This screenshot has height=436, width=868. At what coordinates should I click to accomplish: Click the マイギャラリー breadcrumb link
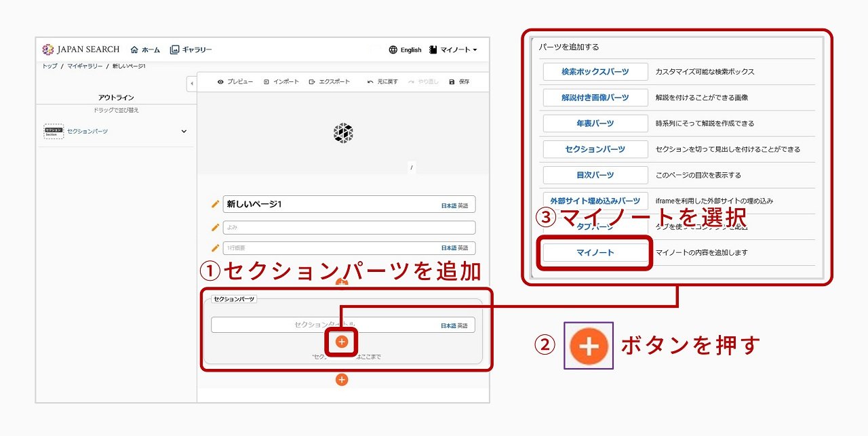[x=85, y=66]
